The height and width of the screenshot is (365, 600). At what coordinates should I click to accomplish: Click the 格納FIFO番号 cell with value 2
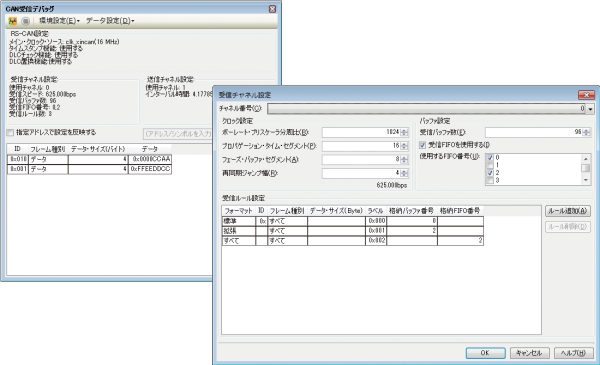click(x=460, y=241)
